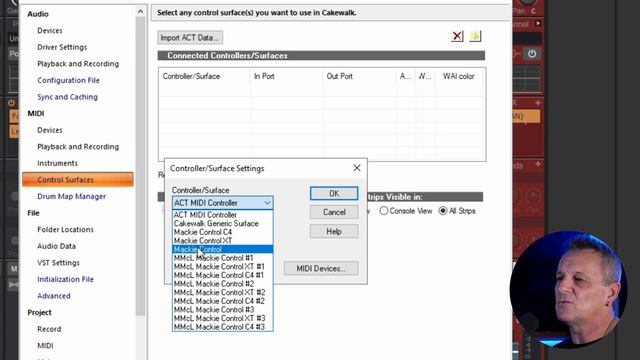Viewport: 640px width, 360px height.
Task: Confirm the dialog with the OK button
Action: [x=334, y=193]
